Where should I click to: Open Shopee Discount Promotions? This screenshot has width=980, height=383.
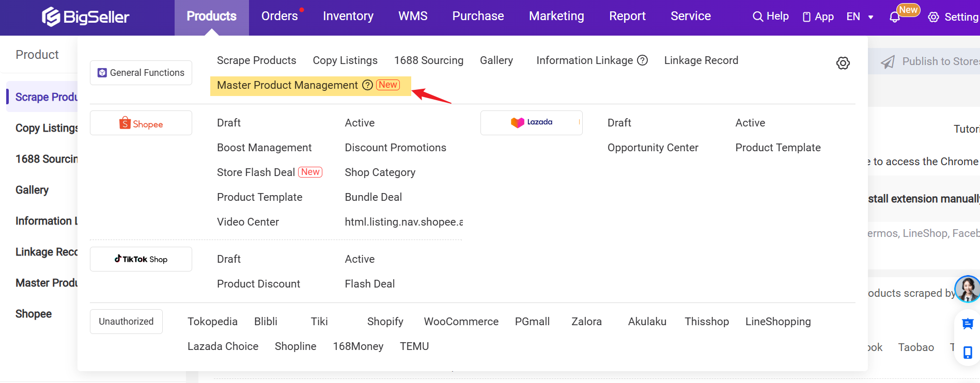tap(396, 148)
